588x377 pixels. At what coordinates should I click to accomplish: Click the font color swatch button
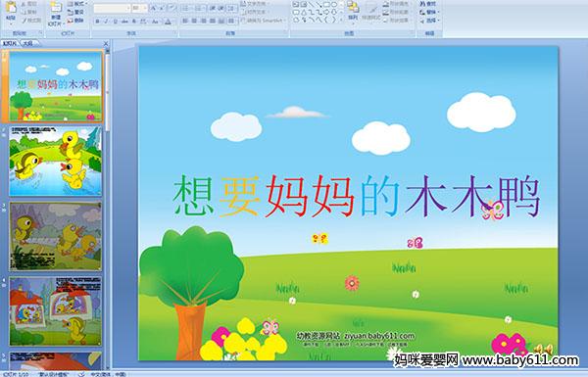[x=168, y=22]
